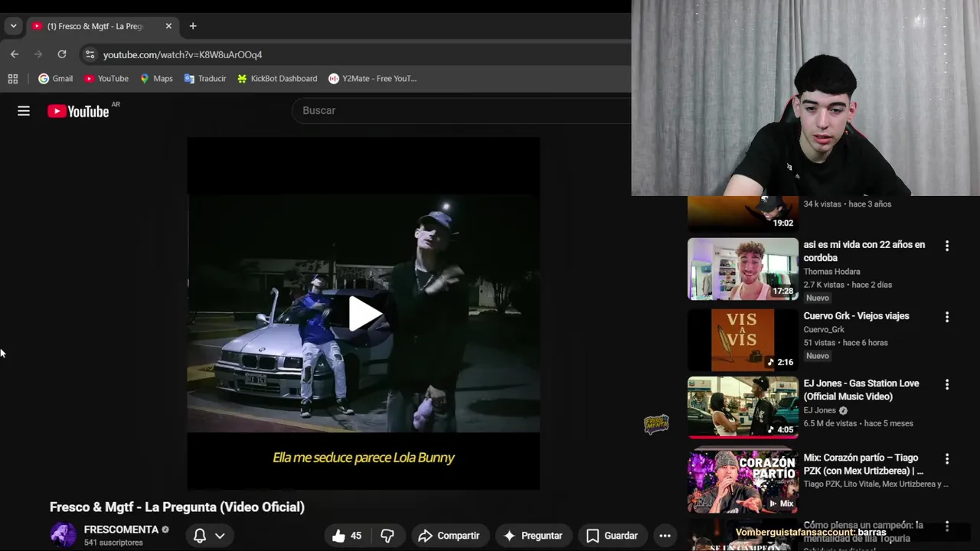Screen dimensions: 980x551
Task: Dislike the video with thumbs down
Action: [387, 536]
